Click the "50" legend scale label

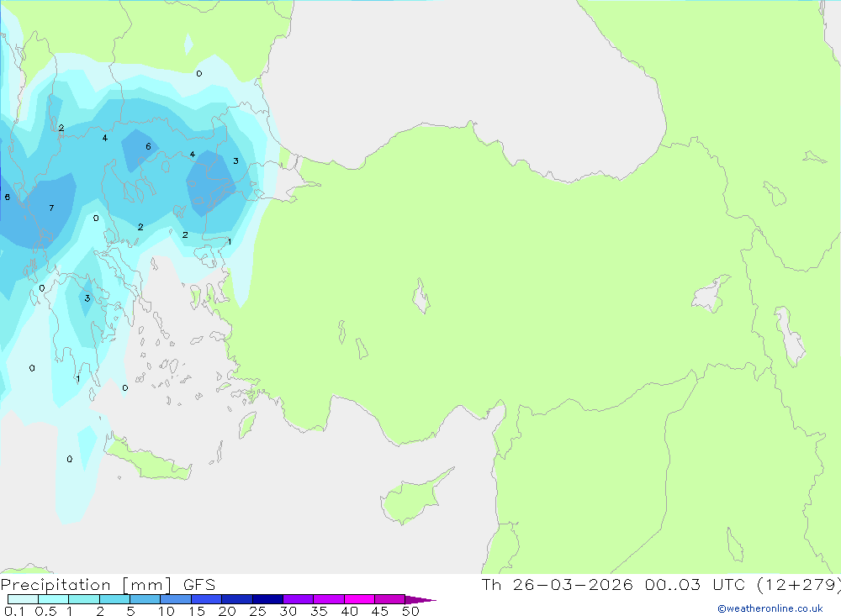pos(410,611)
